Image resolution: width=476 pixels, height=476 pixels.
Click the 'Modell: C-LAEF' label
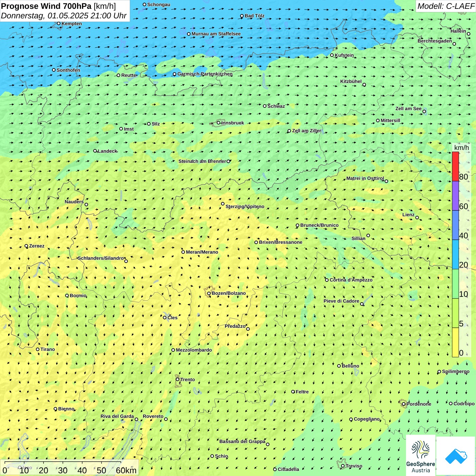click(x=445, y=6)
